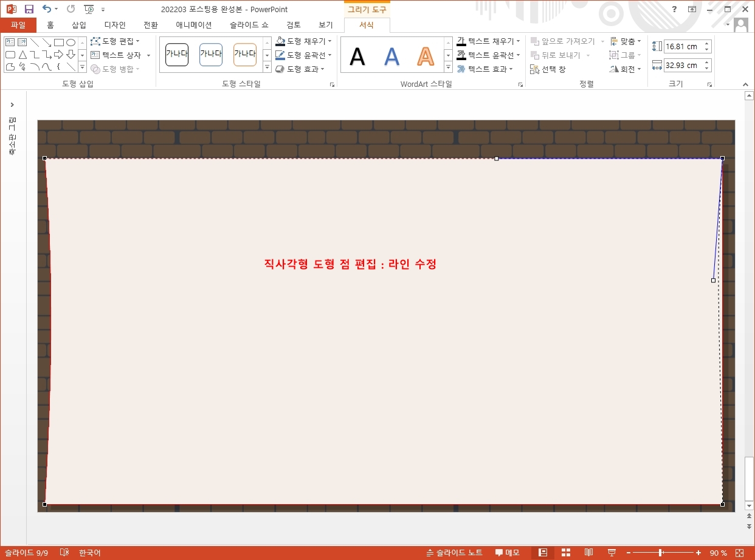755x560 pixels.
Task: Decrease shape width with the down stepper
Action: point(706,69)
